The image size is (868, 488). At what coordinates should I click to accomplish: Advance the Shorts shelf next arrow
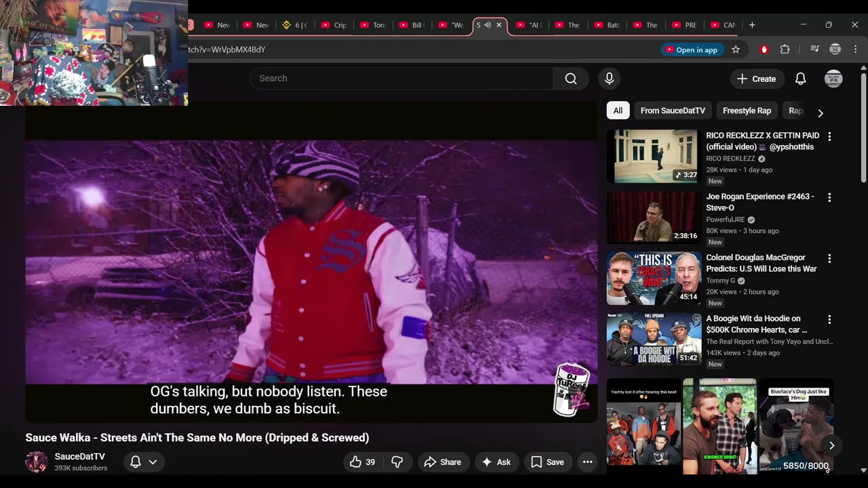pos(831,445)
